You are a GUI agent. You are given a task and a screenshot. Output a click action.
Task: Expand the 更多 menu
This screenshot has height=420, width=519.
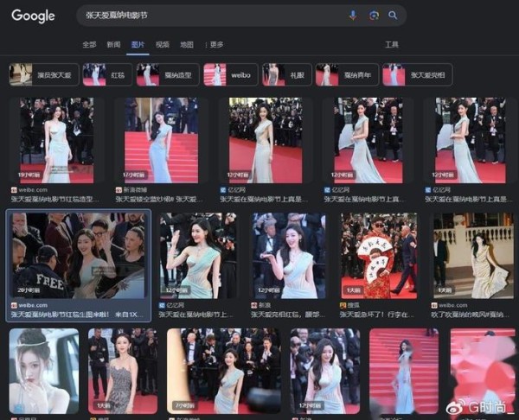pos(215,45)
